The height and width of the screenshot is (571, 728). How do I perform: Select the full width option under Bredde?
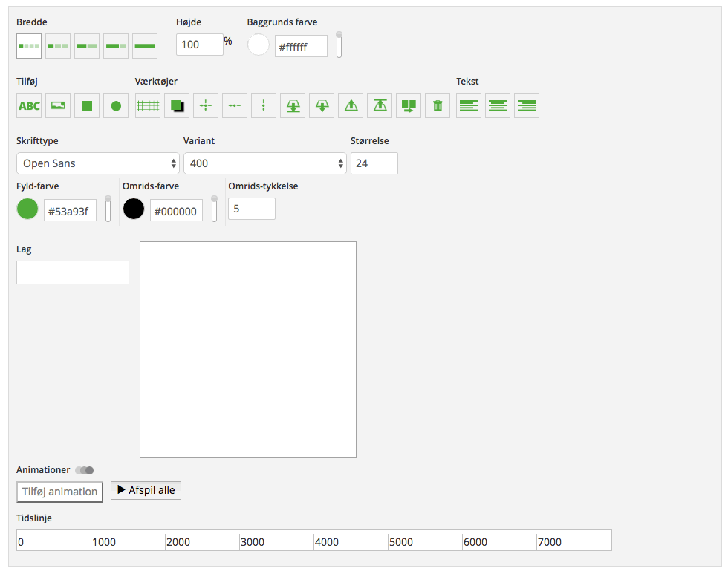pos(145,46)
